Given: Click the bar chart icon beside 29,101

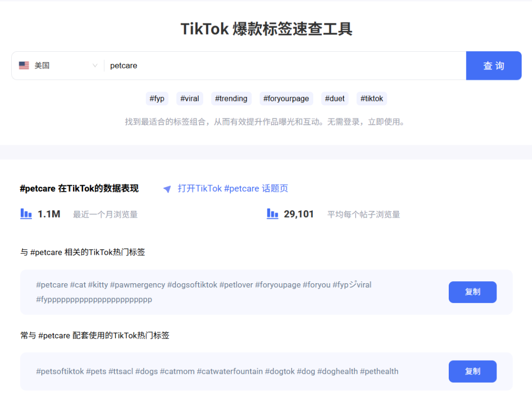Looking at the screenshot, I should point(272,214).
